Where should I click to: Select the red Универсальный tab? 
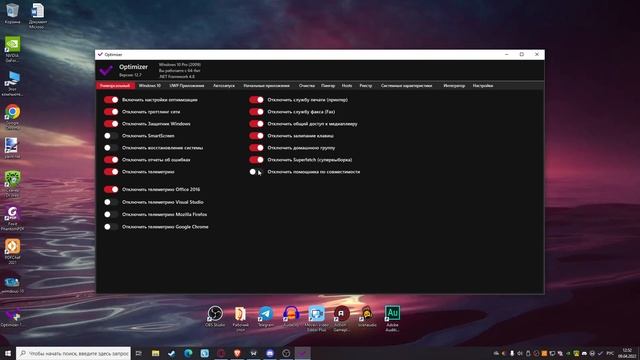pyautogui.click(x=115, y=86)
